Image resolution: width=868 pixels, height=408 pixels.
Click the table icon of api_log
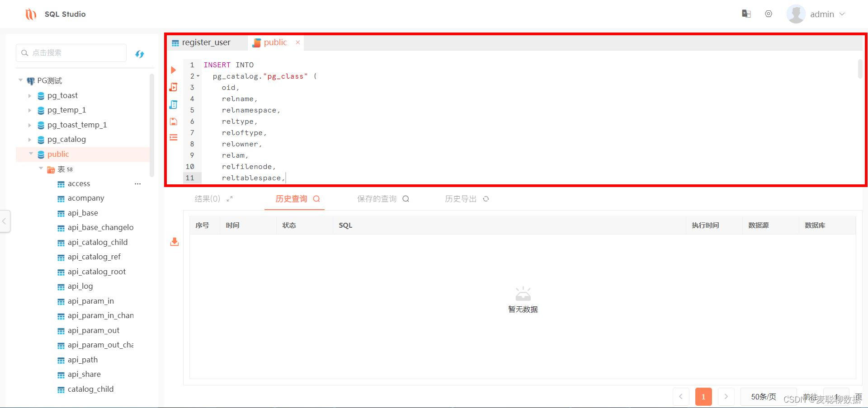tap(61, 286)
